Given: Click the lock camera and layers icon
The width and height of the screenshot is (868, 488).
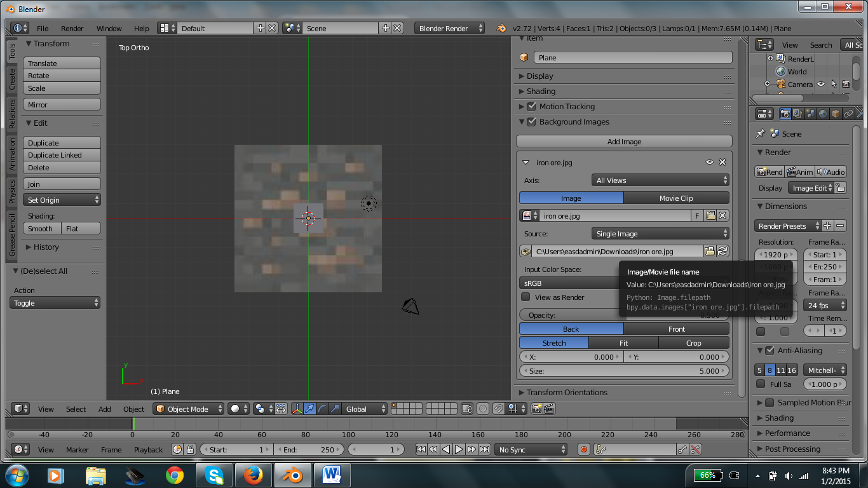Looking at the screenshot, I should (467, 409).
